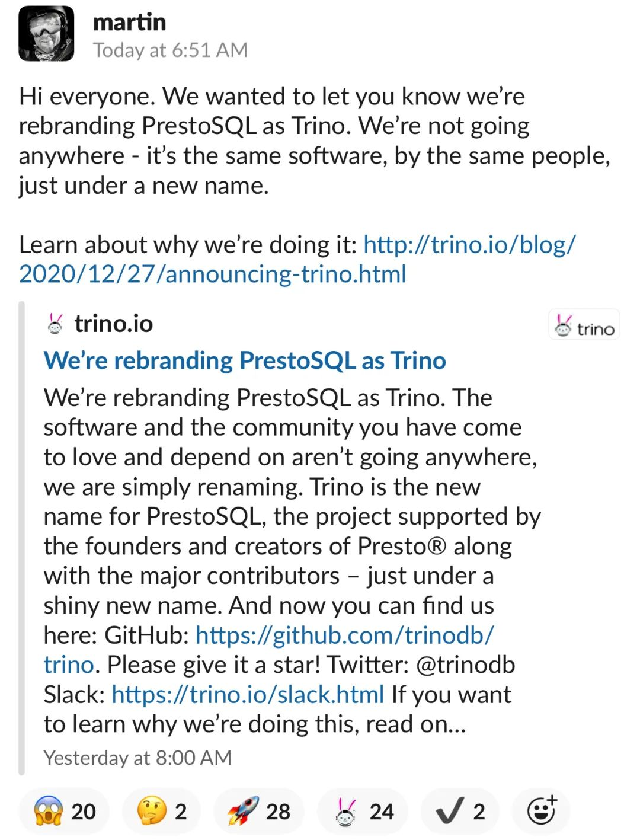This screenshot has height=840, width=640.
Task: Toggle the rocket reaction to add your vote
Action: point(256,811)
